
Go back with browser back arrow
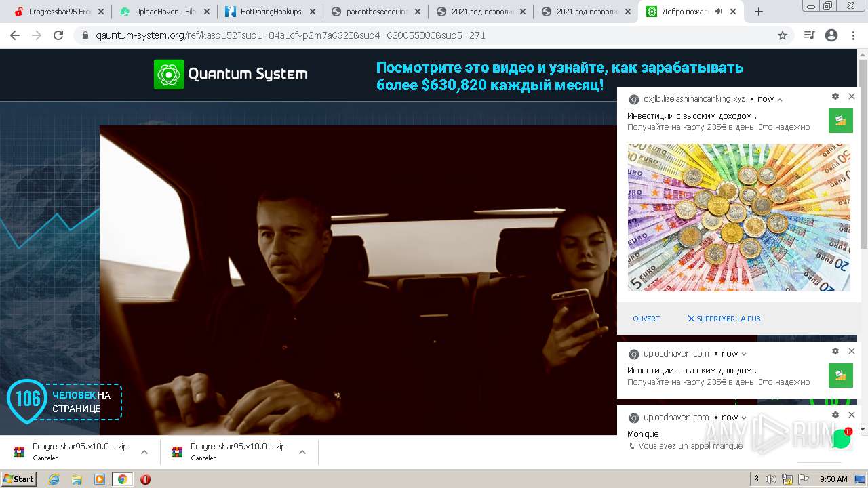tap(15, 35)
